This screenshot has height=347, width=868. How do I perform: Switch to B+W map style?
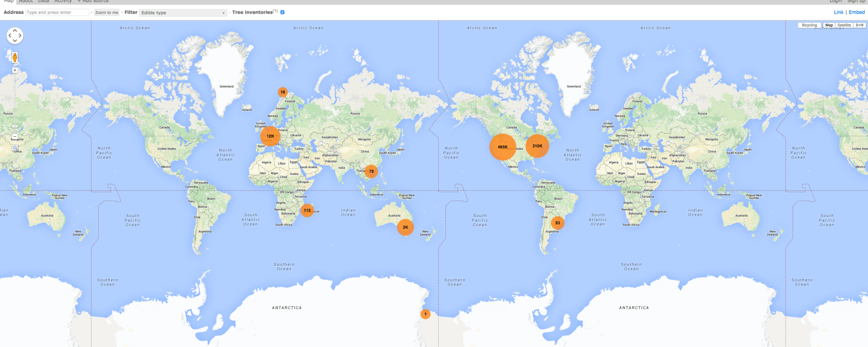click(x=859, y=25)
